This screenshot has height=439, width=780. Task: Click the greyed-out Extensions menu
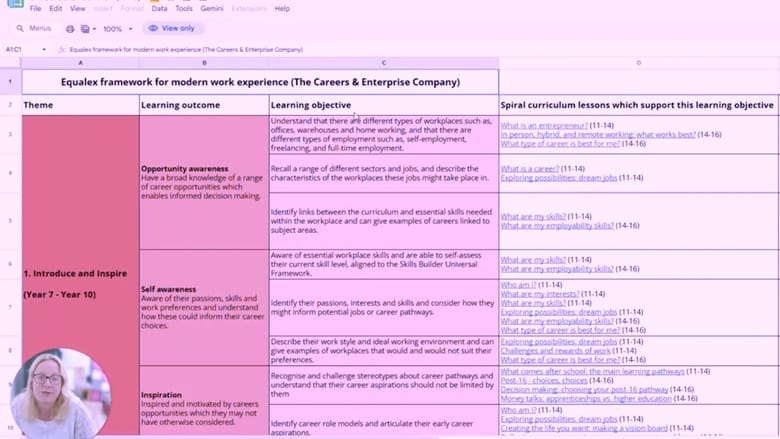point(249,8)
